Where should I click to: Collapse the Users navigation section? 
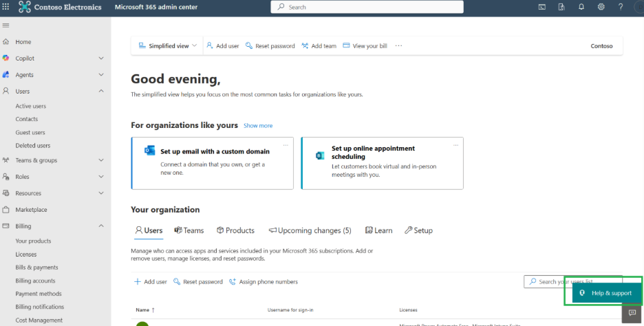coord(101,91)
